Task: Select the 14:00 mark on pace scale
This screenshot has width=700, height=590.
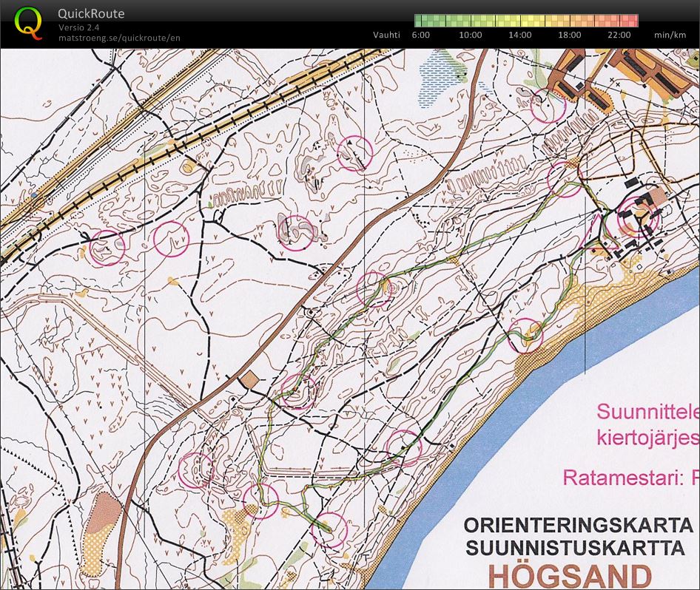Action: [x=519, y=35]
